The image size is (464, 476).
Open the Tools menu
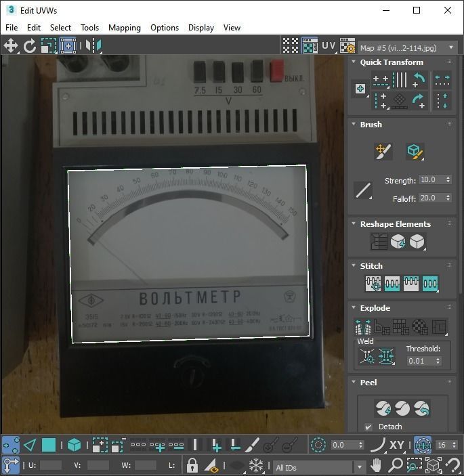pyautogui.click(x=89, y=28)
